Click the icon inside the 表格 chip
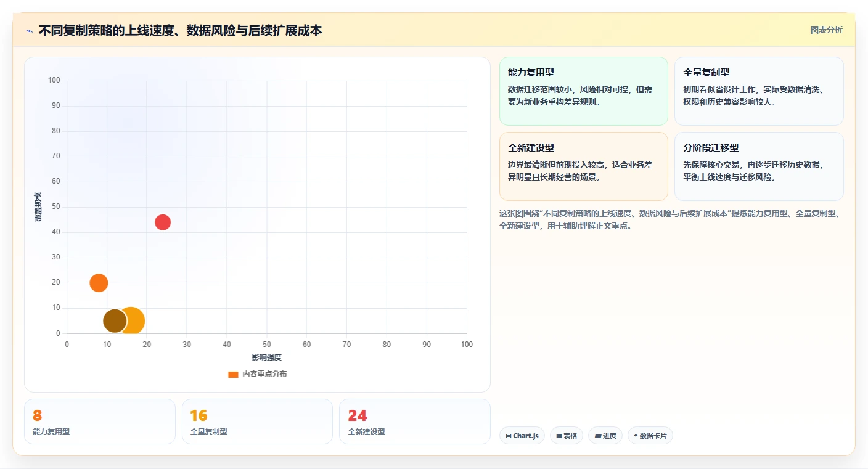 (x=559, y=436)
